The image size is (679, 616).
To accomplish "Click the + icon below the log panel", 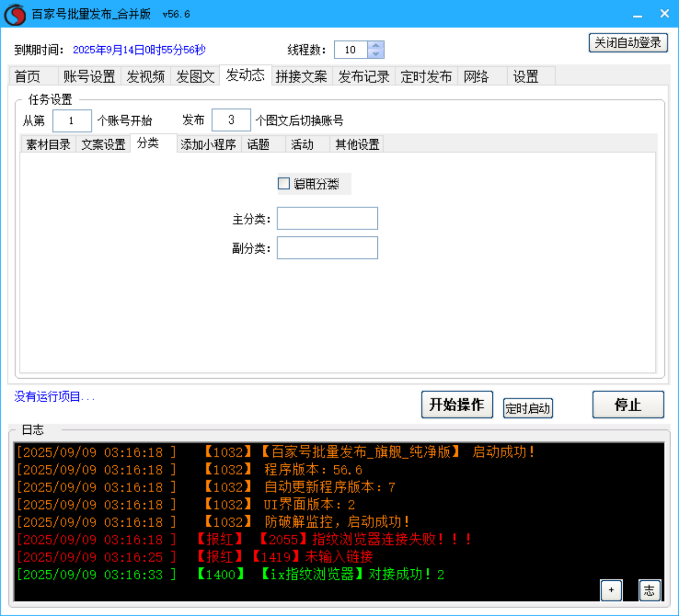I will click(x=611, y=590).
